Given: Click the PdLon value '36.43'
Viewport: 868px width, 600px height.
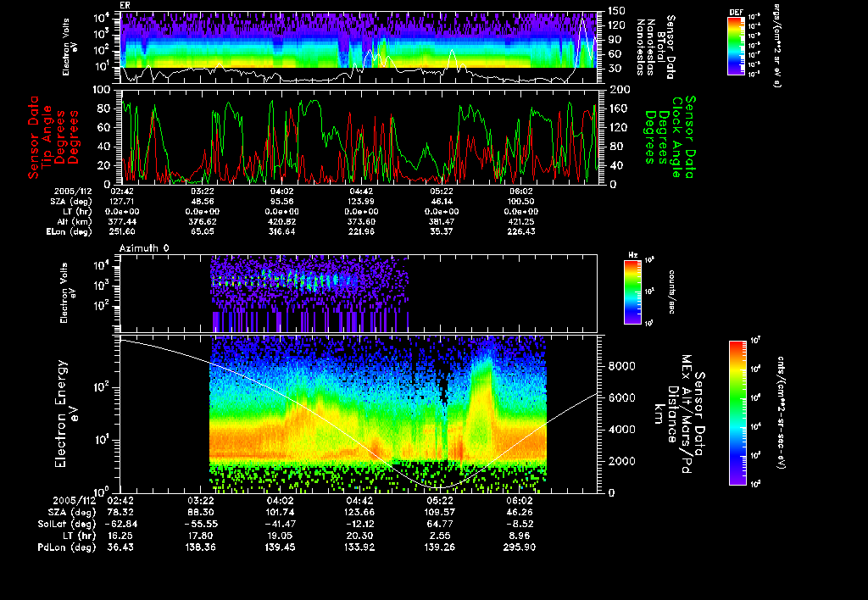Looking at the screenshot, I should point(121,547).
